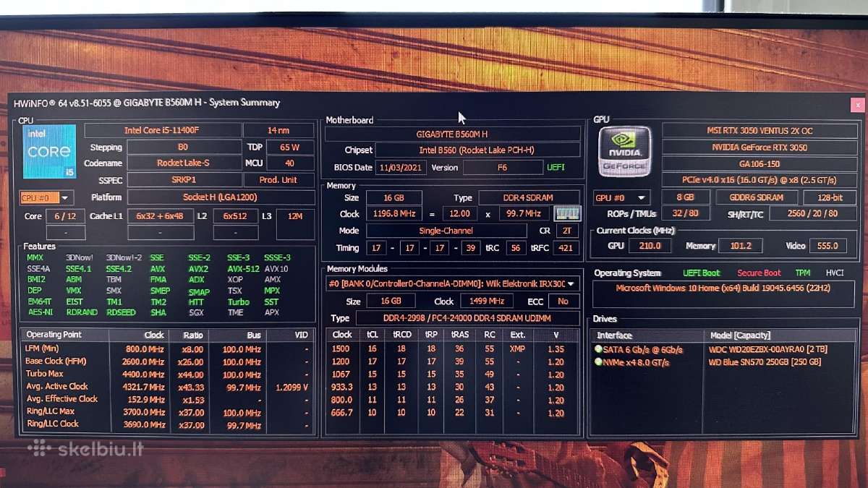Click the CR 2T value
The image size is (868, 488).
click(x=566, y=231)
